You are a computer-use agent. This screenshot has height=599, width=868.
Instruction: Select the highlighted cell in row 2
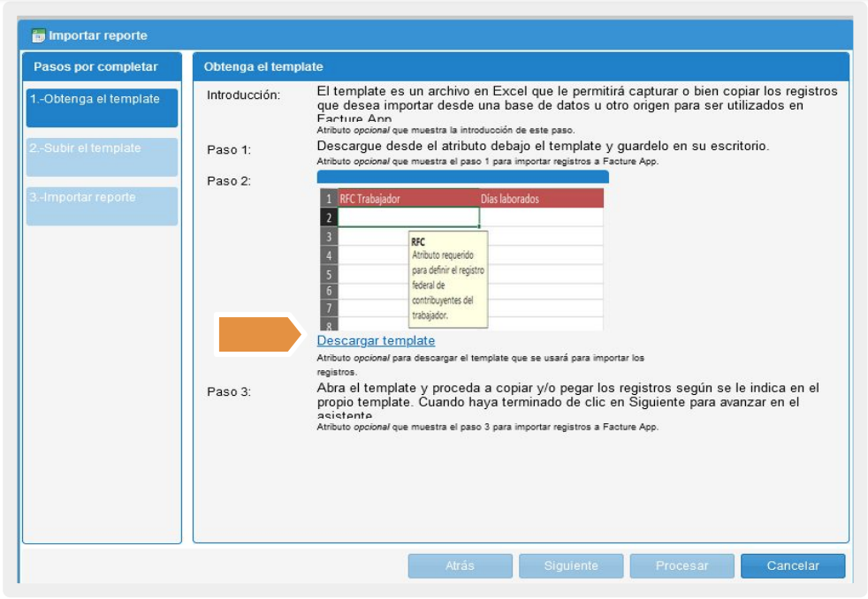(x=407, y=217)
